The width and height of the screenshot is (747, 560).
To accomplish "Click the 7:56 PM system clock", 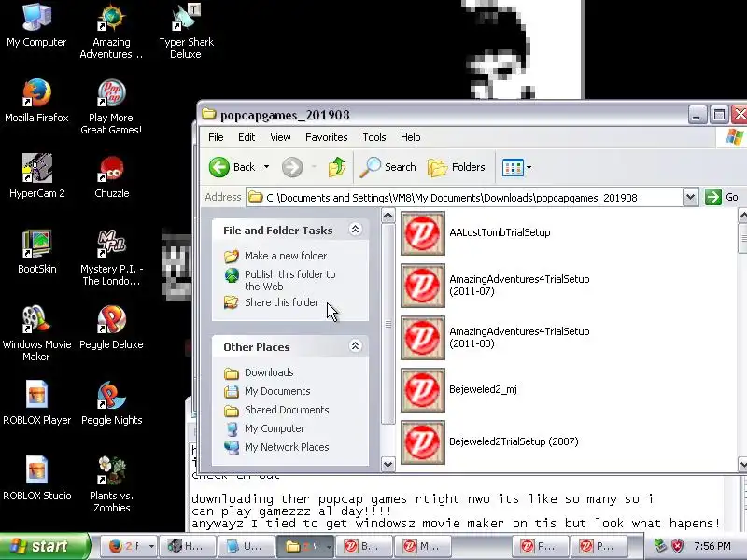I will 712,546.
